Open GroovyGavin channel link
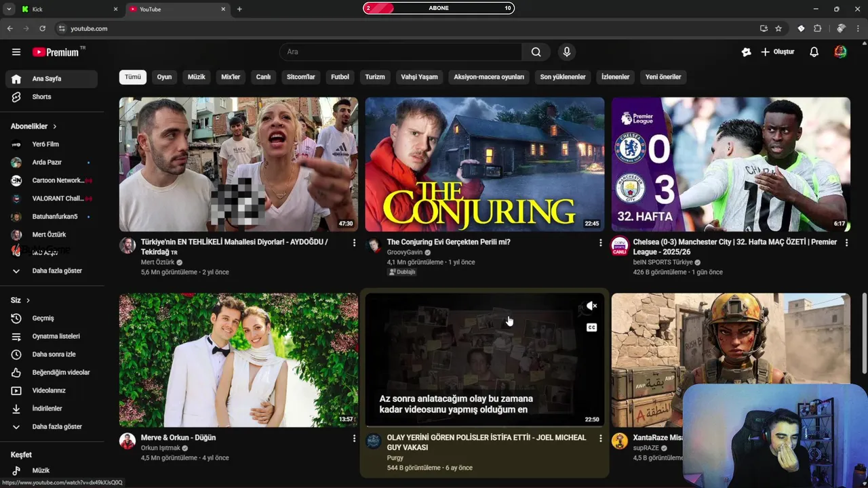 [x=404, y=252]
